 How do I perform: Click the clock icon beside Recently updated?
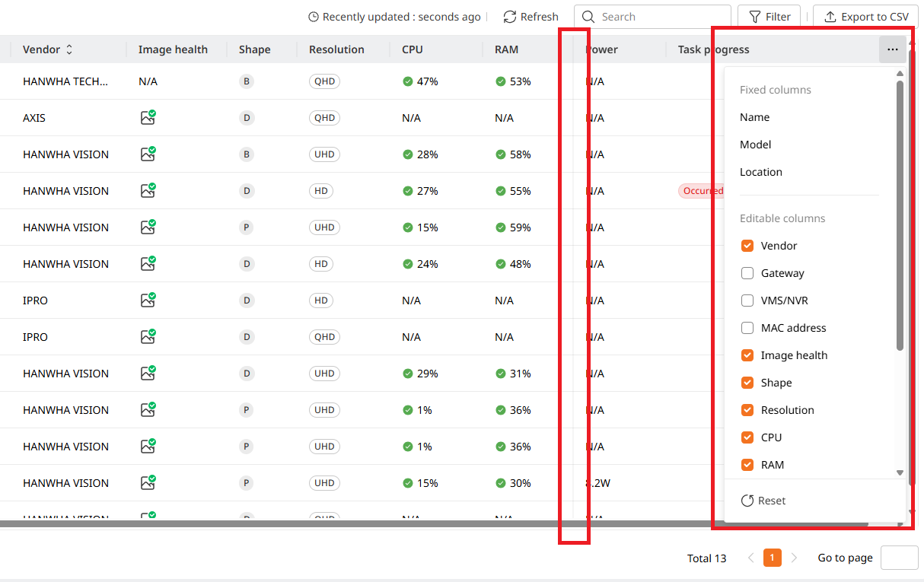click(313, 17)
